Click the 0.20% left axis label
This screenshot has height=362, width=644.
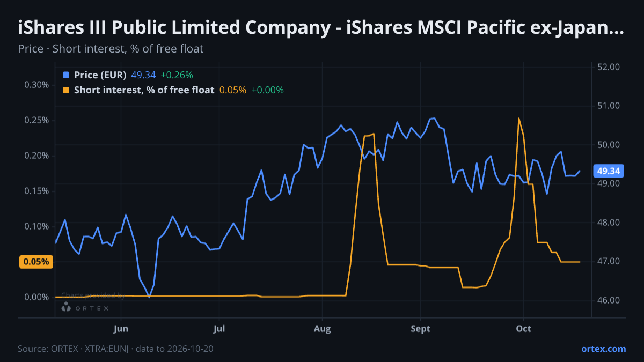click(x=38, y=156)
